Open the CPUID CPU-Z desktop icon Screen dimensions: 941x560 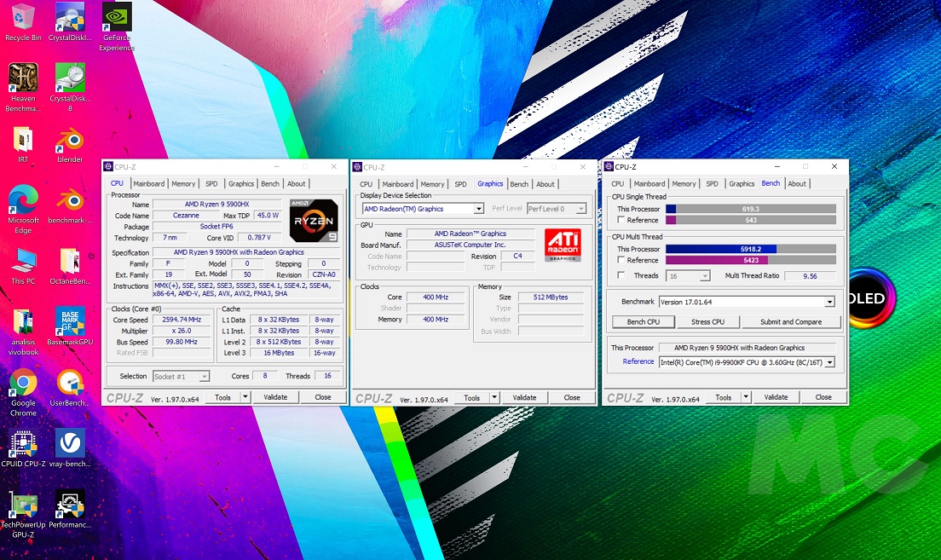[x=23, y=446]
